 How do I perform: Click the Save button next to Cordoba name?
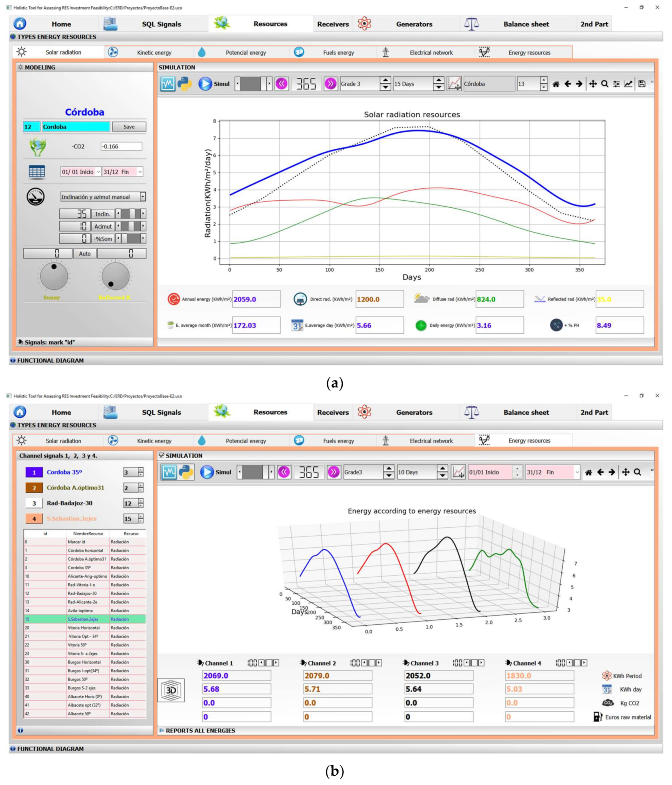pos(129,127)
